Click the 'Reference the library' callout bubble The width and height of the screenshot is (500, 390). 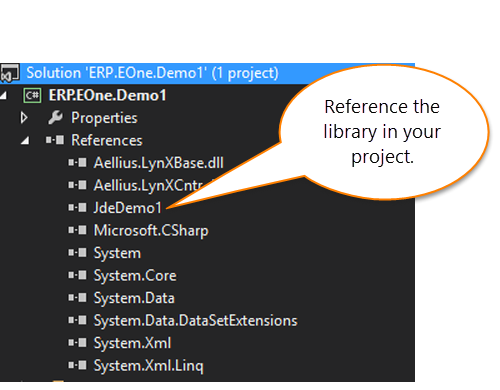pyautogui.click(x=383, y=132)
